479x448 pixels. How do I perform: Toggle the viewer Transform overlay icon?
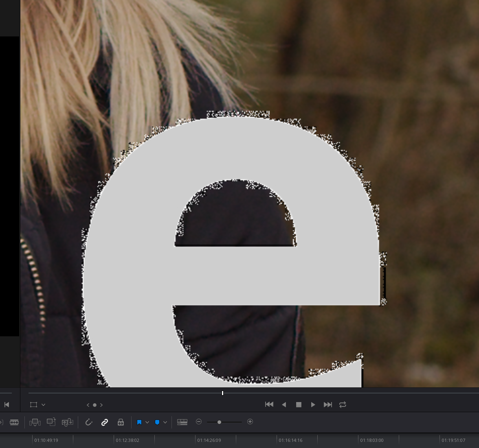[33, 404]
